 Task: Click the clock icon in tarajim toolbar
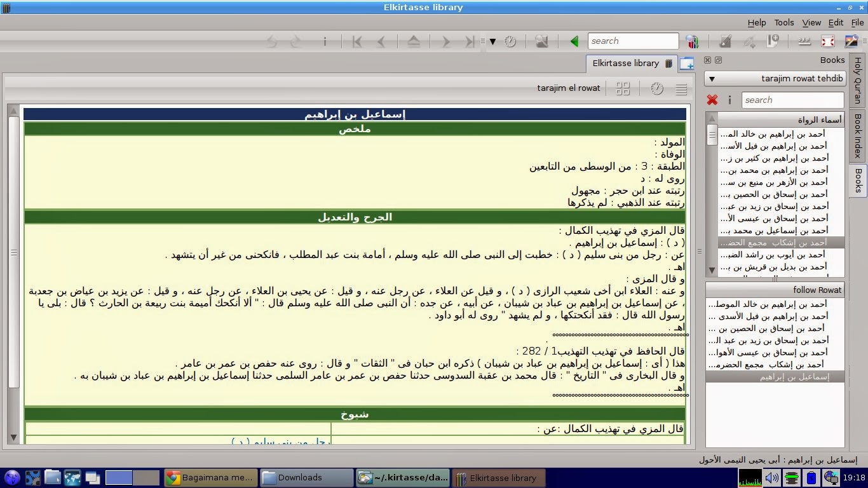tap(657, 88)
